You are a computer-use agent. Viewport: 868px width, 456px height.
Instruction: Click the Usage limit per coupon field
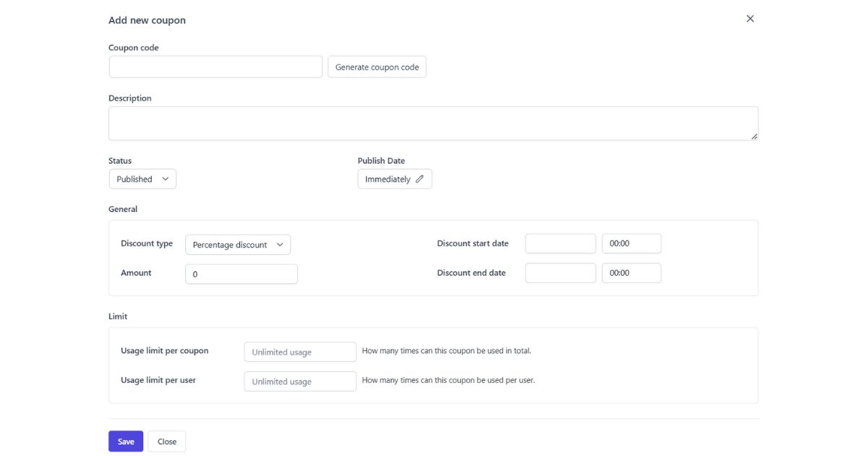coord(299,352)
